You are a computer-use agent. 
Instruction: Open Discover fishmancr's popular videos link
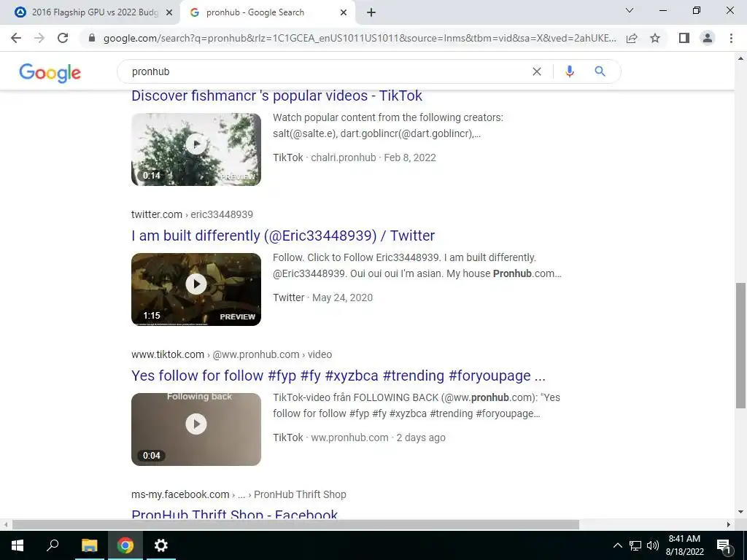coord(276,96)
